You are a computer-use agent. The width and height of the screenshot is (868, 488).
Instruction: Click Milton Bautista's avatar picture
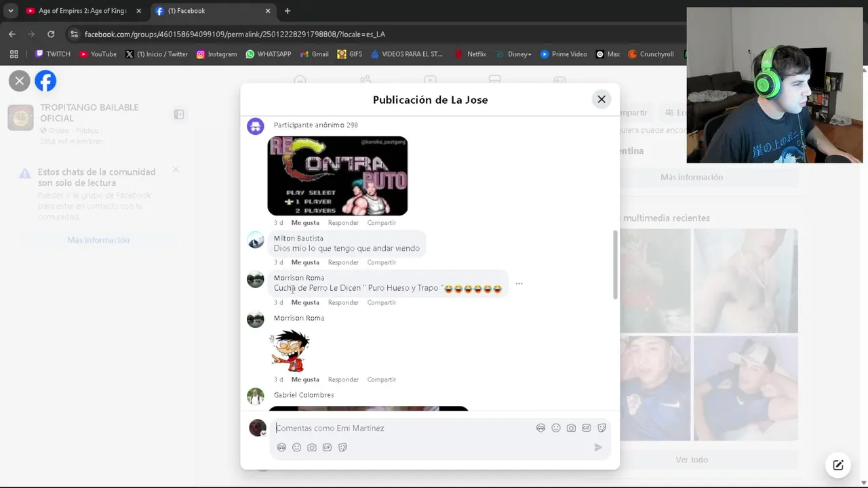256,239
